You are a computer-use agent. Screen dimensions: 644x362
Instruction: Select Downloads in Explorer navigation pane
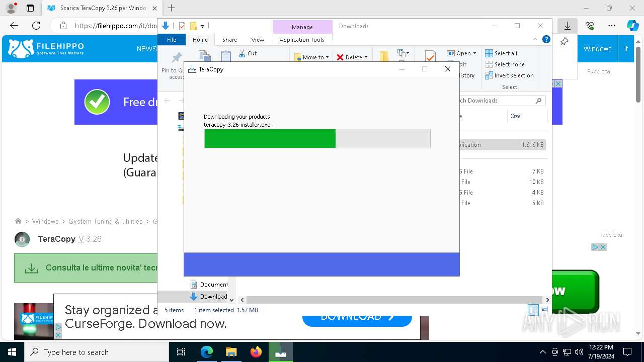click(208, 297)
